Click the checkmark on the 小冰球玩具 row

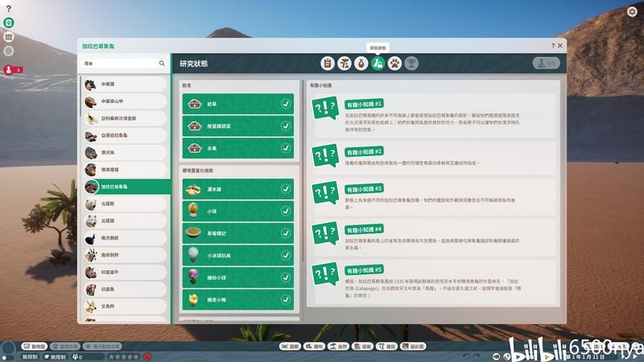click(286, 255)
